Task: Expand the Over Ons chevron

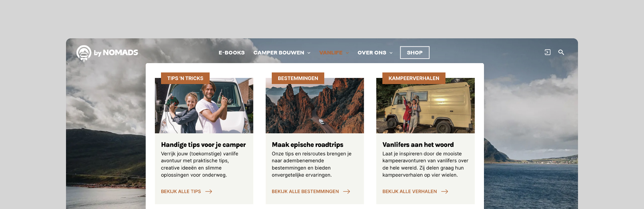Action: tap(391, 53)
